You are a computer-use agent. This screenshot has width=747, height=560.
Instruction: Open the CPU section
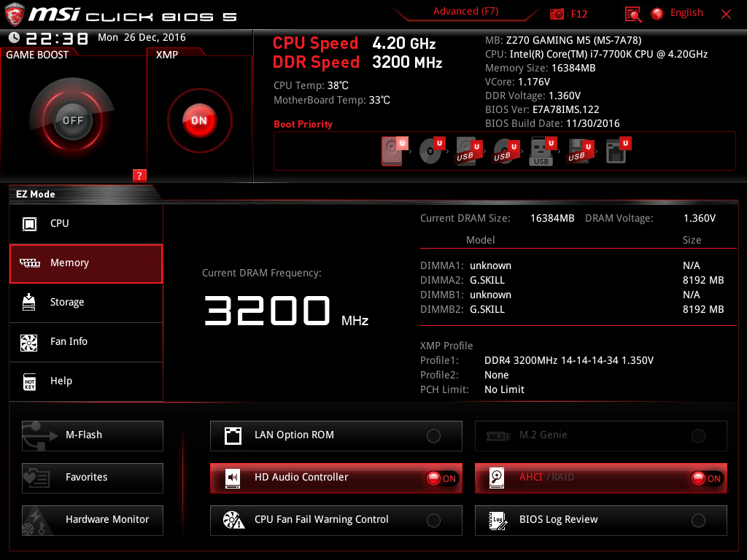[x=86, y=223]
